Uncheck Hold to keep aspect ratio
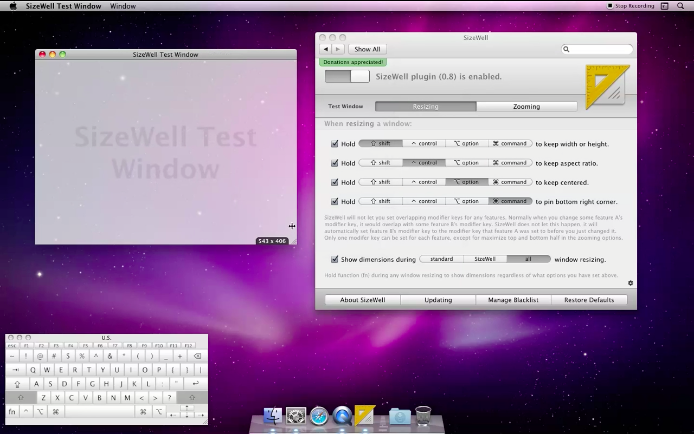Viewport: 694px width, 434px height. pyautogui.click(x=335, y=163)
